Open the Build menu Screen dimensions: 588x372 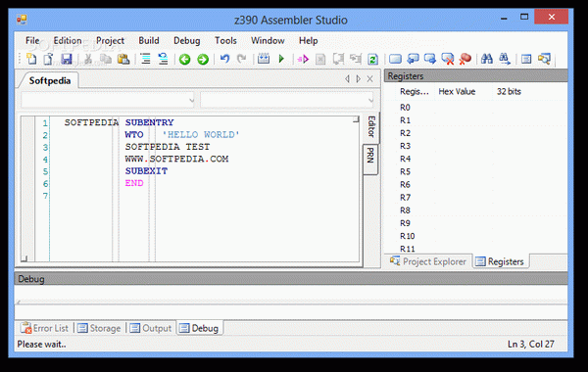coord(149,40)
